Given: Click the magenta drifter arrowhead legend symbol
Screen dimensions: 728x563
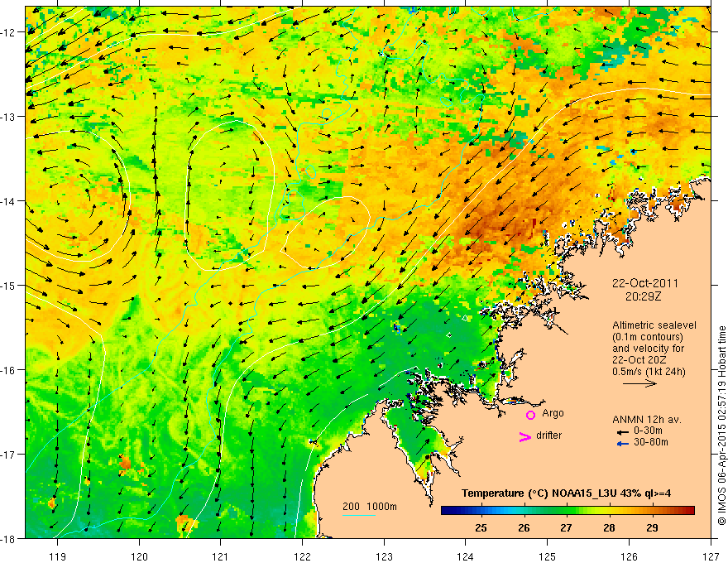Looking at the screenshot, I should coord(524,436).
